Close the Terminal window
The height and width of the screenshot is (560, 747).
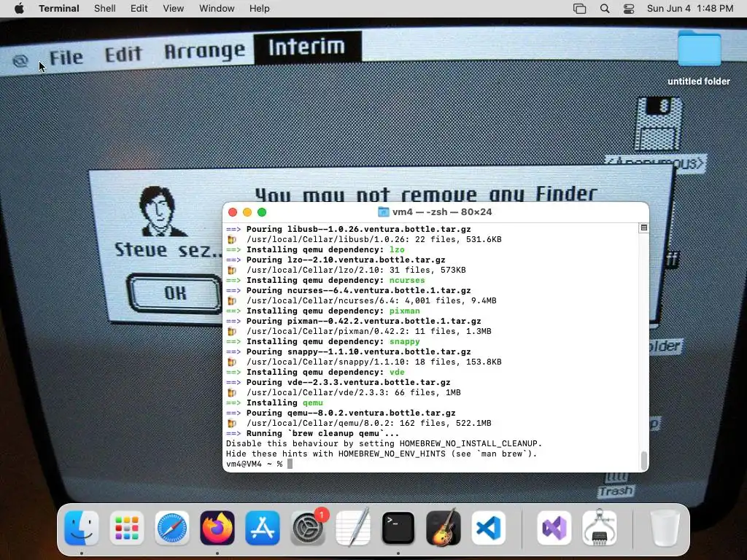(233, 212)
